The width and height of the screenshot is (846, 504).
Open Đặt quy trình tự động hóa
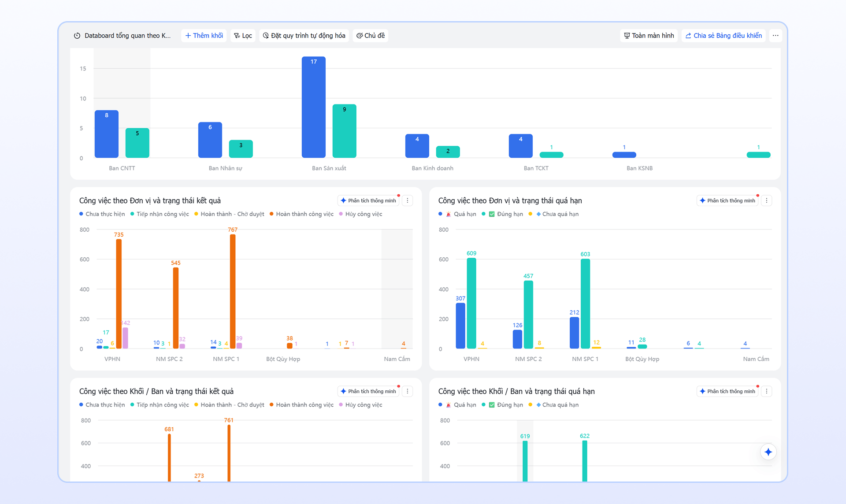[x=304, y=36]
